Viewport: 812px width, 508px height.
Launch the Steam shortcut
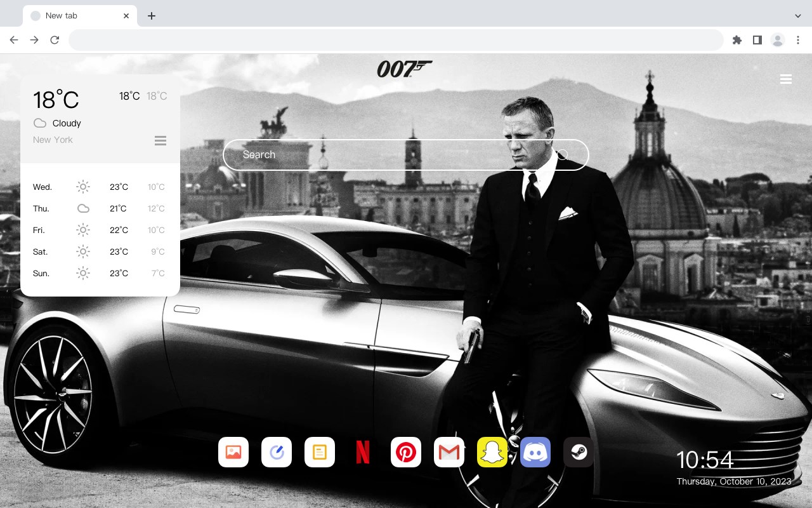[x=579, y=452]
